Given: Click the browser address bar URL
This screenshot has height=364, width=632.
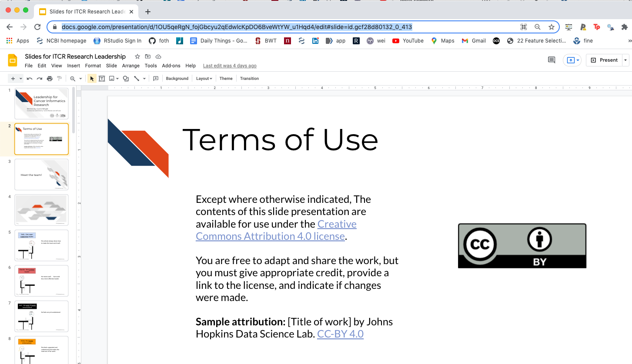Looking at the screenshot, I should pyautogui.click(x=237, y=27).
